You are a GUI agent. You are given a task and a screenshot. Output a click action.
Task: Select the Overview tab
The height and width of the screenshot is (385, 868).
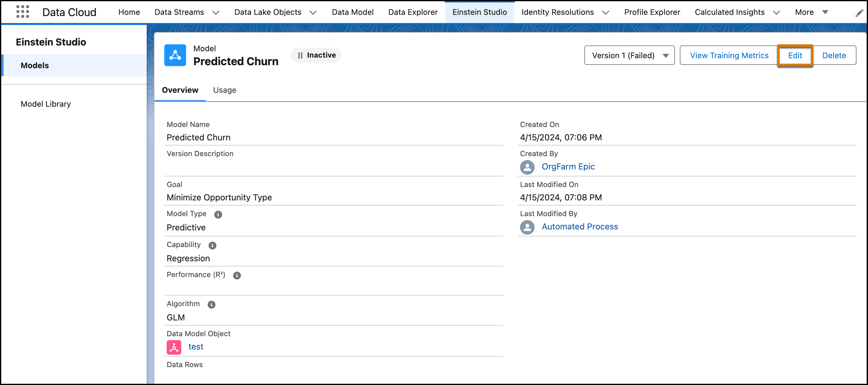tap(180, 90)
